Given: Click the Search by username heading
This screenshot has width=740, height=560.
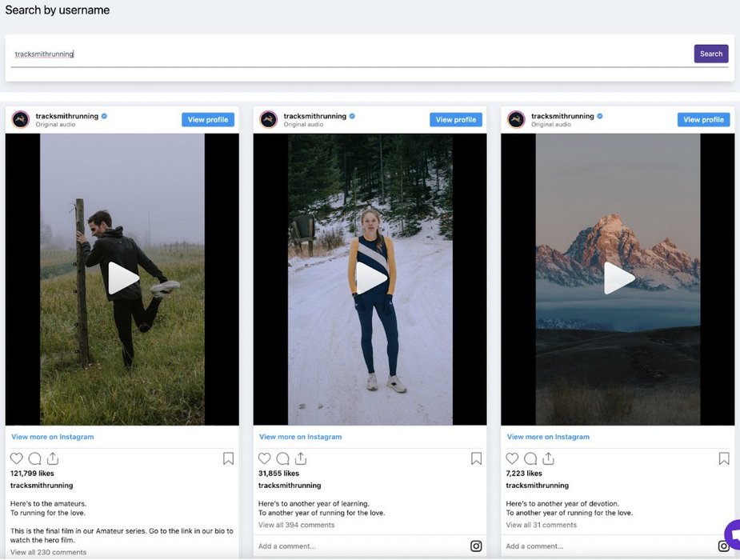Looking at the screenshot, I should [57, 10].
